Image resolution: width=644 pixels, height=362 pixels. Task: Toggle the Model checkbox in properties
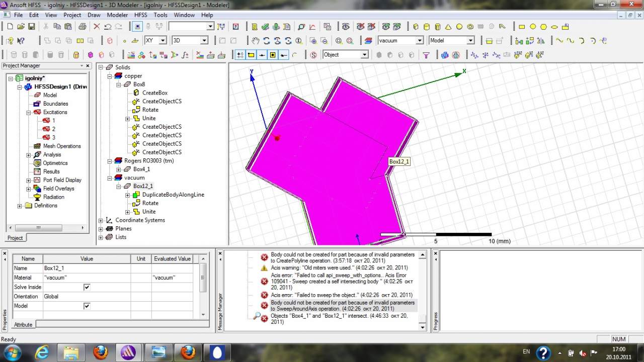tap(87, 306)
